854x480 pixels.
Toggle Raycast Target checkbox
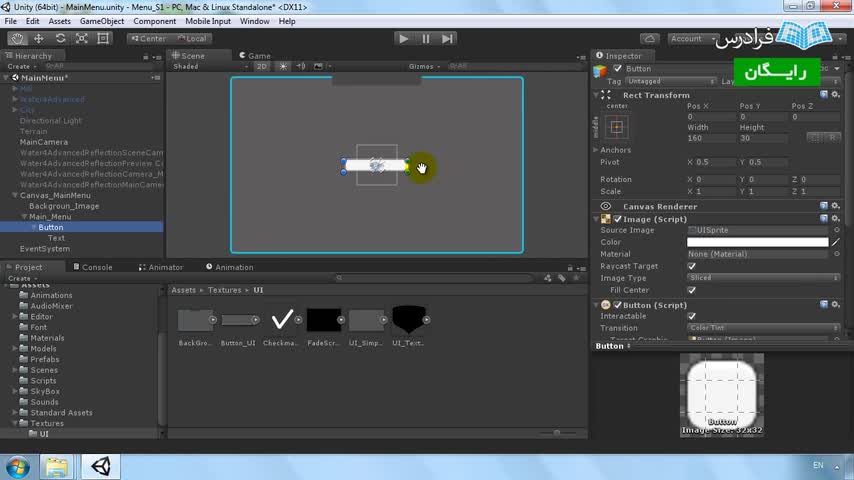pos(692,266)
